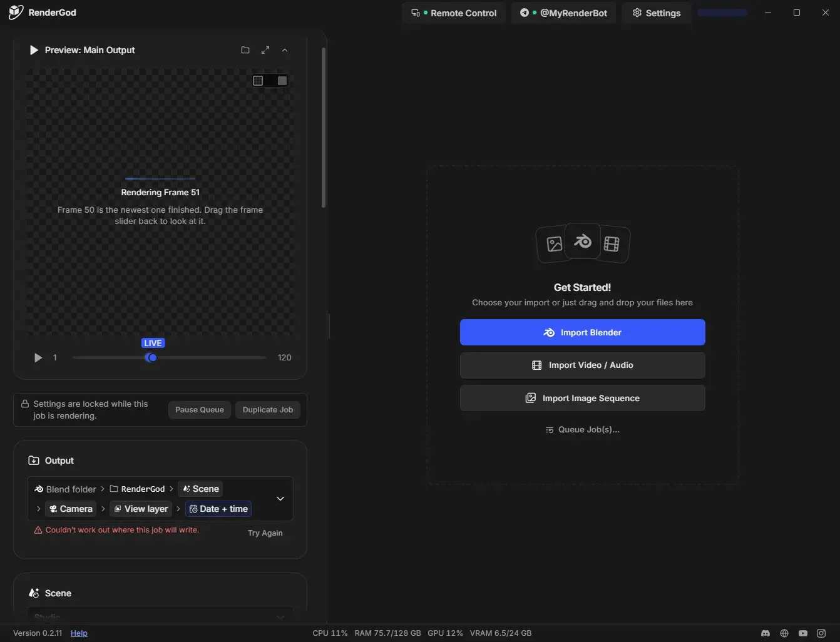The image size is (840, 642).
Task: Open the Instagram icon in status bar
Action: pyautogui.click(x=821, y=633)
